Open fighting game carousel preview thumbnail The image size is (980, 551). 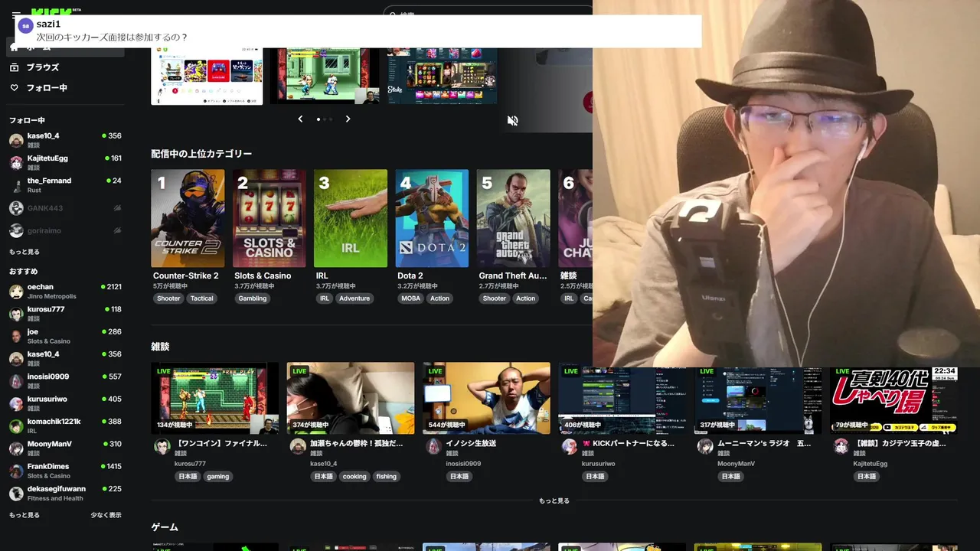(325, 76)
